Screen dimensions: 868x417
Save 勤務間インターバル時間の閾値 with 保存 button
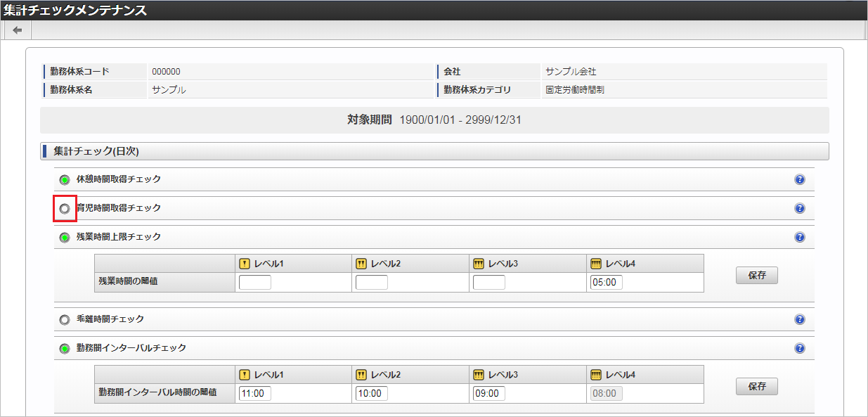pyautogui.click(x=757, y=386)
